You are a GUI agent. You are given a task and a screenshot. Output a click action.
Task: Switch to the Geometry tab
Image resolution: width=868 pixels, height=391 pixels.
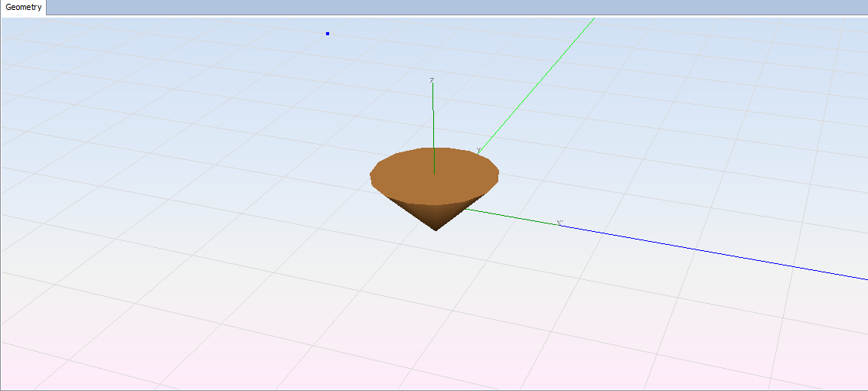[24, 7]
